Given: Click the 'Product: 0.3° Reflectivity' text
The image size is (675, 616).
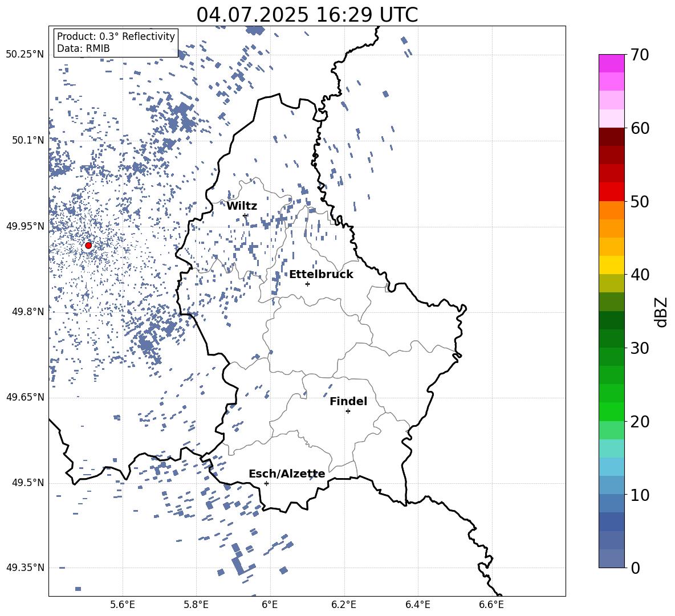Looking at the screenshot, I should tap(116, 36).
